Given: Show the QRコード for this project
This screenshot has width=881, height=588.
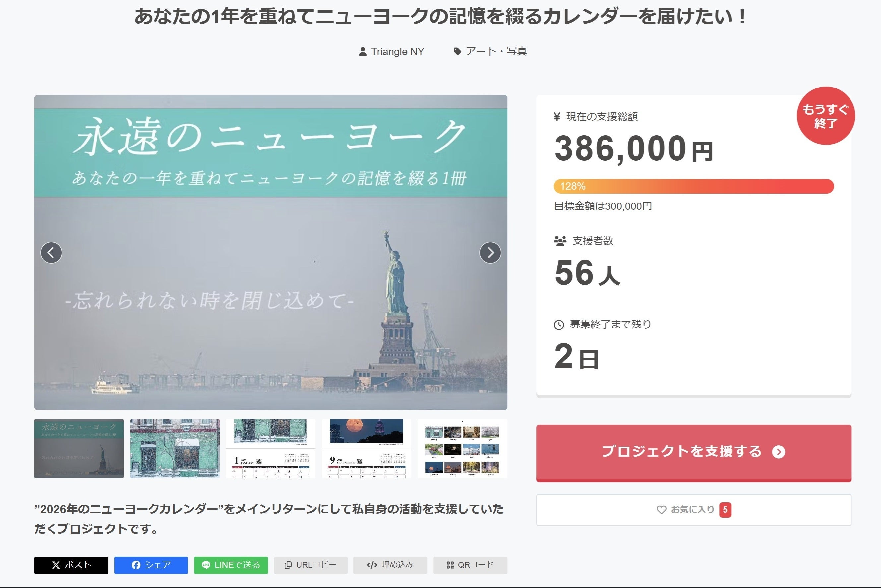Looking at the screenshot, I should point(470,565).
